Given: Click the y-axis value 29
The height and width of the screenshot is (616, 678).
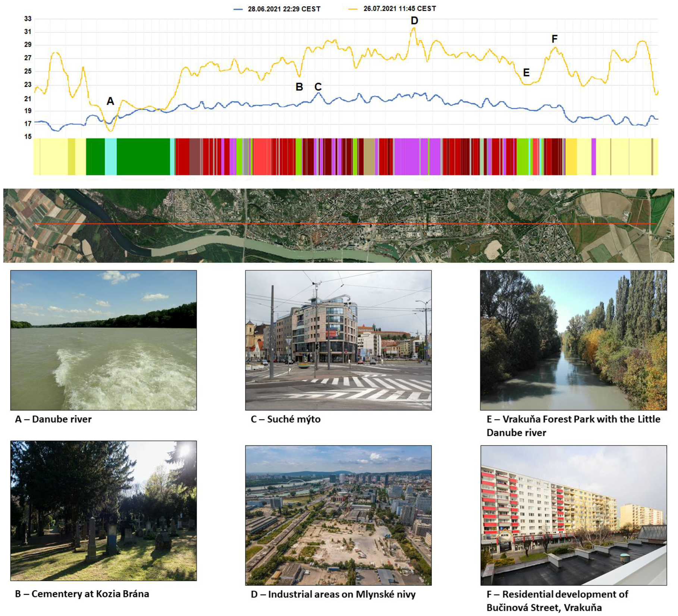Looking at the screenshot, I should click(28, 45).
